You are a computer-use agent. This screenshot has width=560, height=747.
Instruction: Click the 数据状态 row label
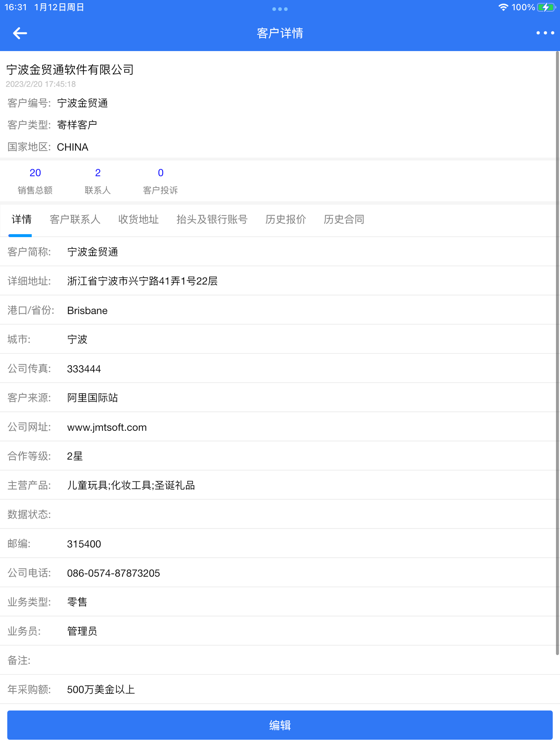click(29, 515)
